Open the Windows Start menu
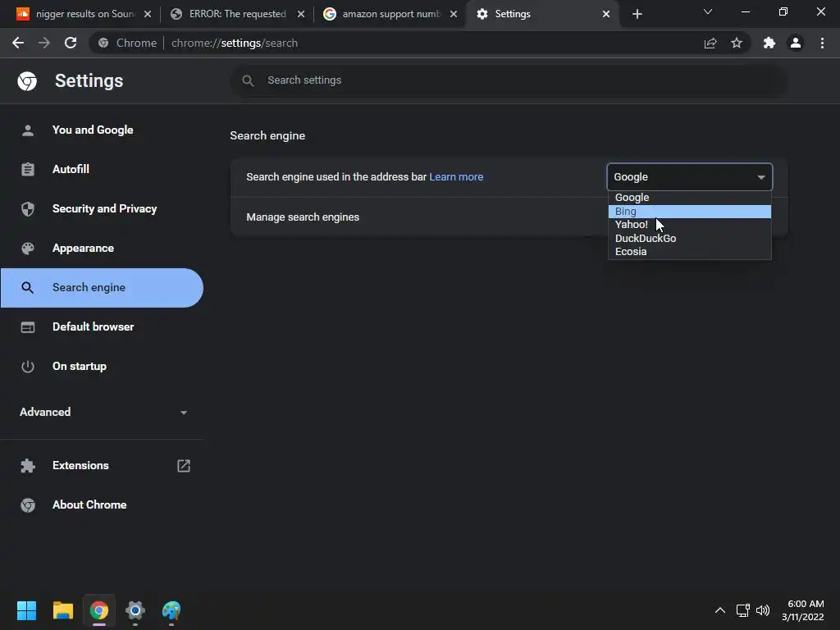 26,610
